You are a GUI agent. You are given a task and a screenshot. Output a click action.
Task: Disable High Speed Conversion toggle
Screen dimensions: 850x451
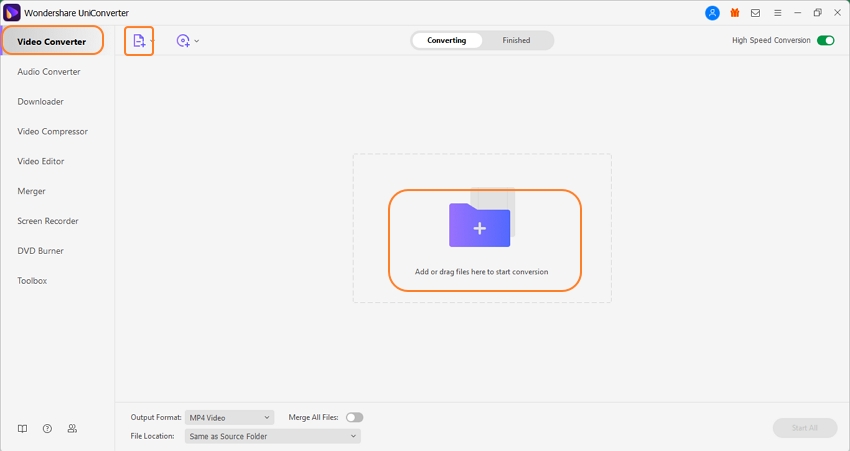[x=825, y=41]
